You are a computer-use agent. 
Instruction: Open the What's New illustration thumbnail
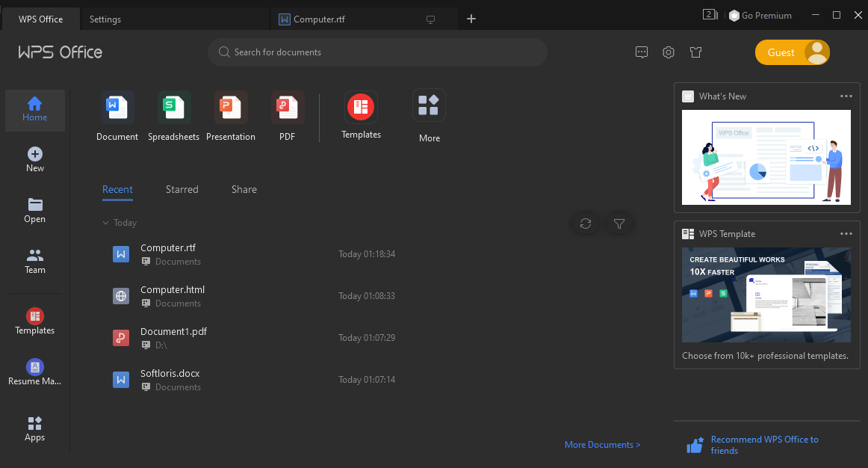[766, 157]
